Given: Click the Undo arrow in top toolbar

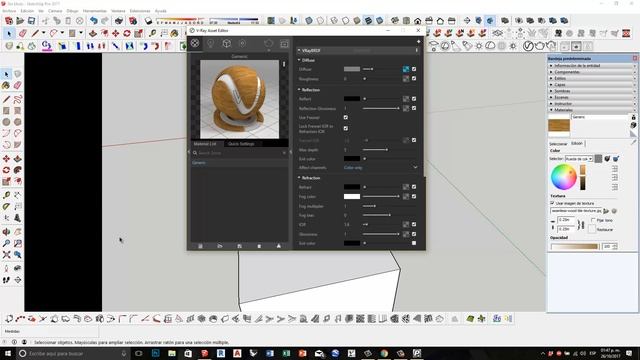Looking at the screenshot, I should [94, 20].
